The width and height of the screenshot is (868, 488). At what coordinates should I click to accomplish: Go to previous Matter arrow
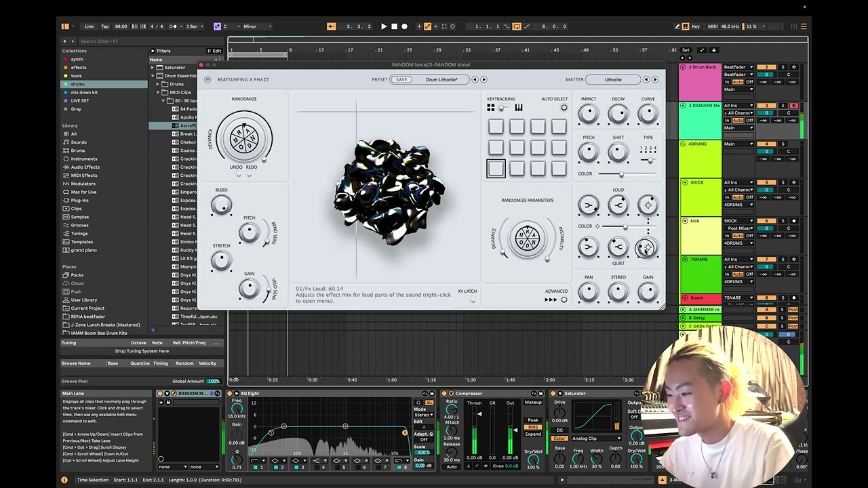[x=646, y=79]
